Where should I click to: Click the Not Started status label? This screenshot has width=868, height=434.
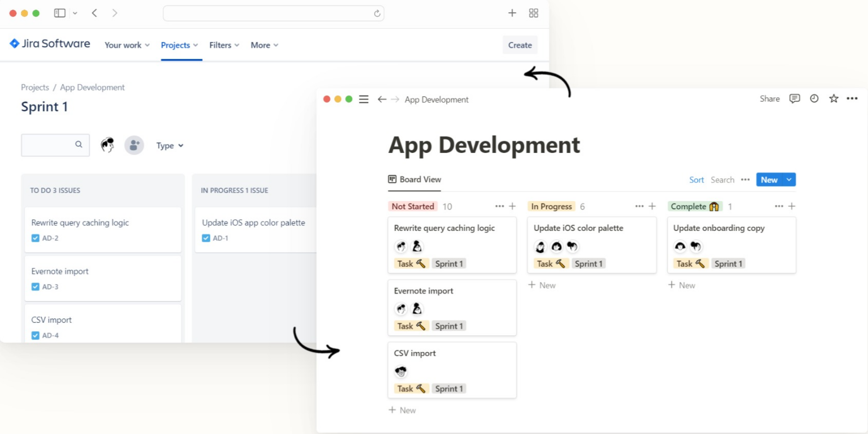pos(413,206)
